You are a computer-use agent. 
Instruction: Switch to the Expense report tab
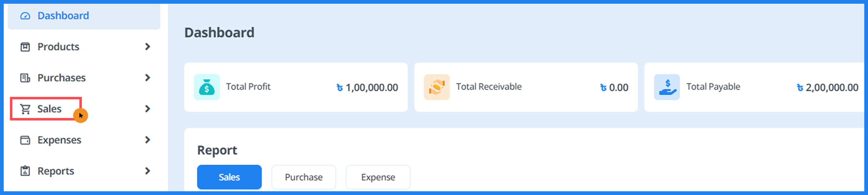(378, 177)
